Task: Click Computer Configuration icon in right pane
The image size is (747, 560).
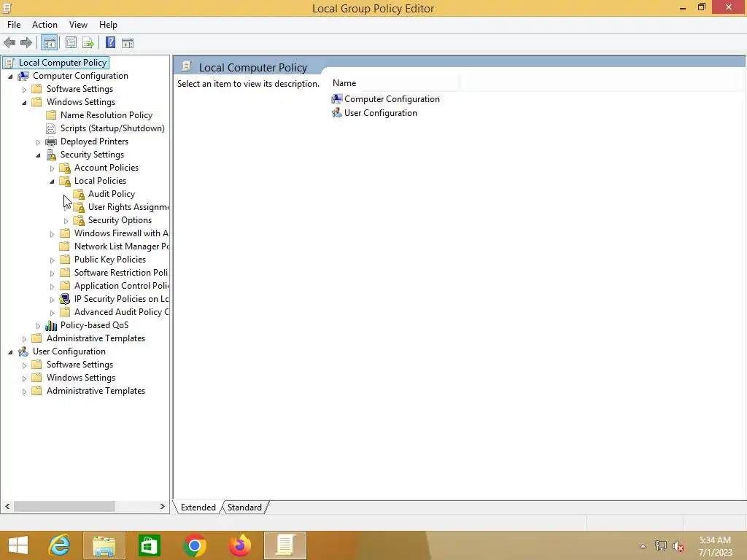Action: pos(337,98)
